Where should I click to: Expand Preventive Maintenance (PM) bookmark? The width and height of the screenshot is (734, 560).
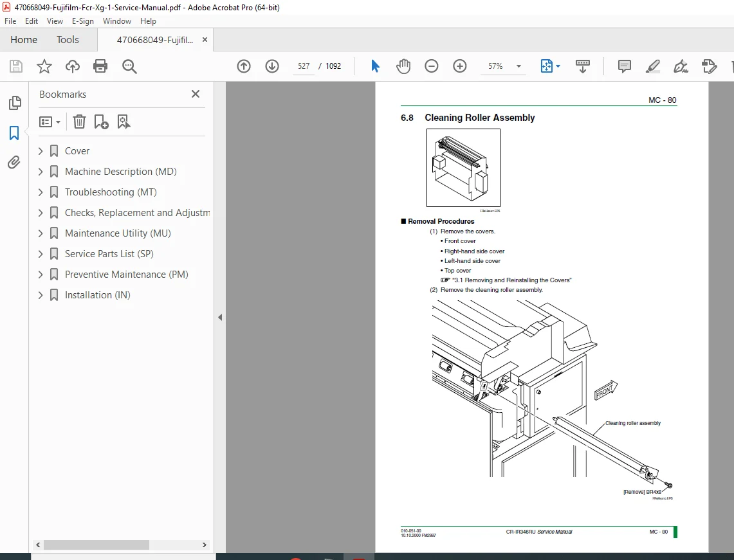tap(41, 275)
